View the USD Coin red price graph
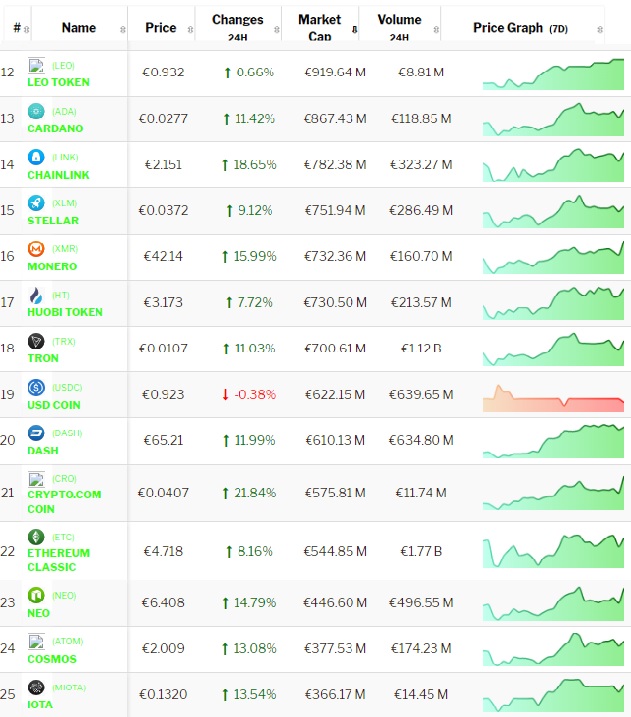 (x=553, y=397)
